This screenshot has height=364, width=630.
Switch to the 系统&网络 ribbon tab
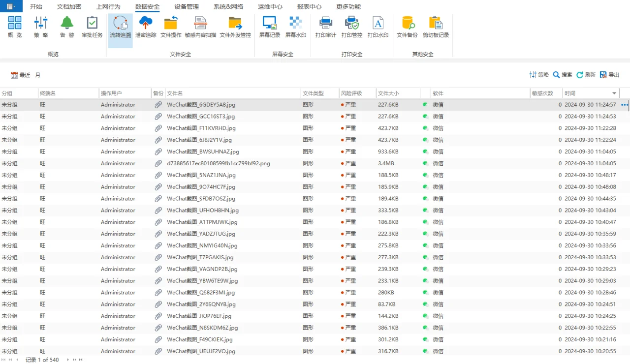pos(228,7)
